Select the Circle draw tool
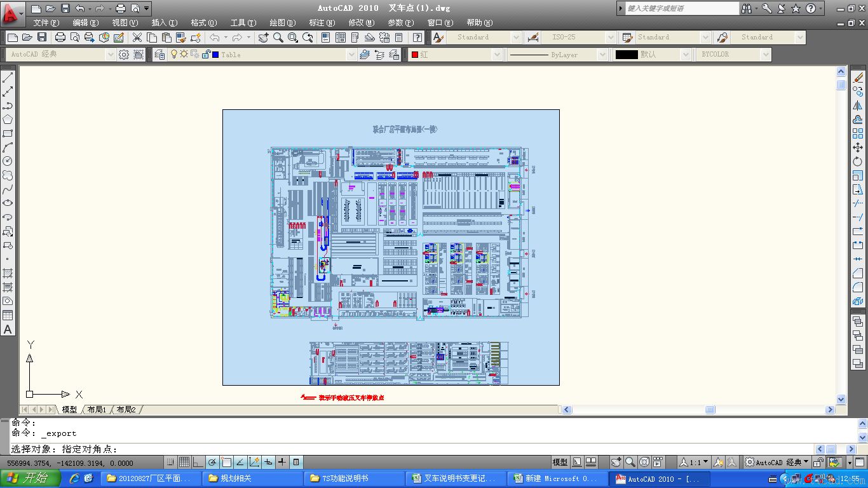868x488 pixels. pos(8,161)
